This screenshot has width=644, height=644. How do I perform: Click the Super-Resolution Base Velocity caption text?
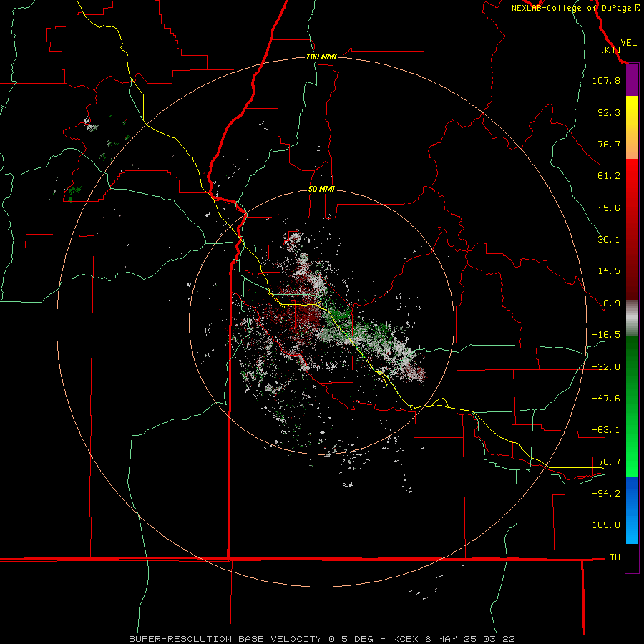(x=322, y=639)
